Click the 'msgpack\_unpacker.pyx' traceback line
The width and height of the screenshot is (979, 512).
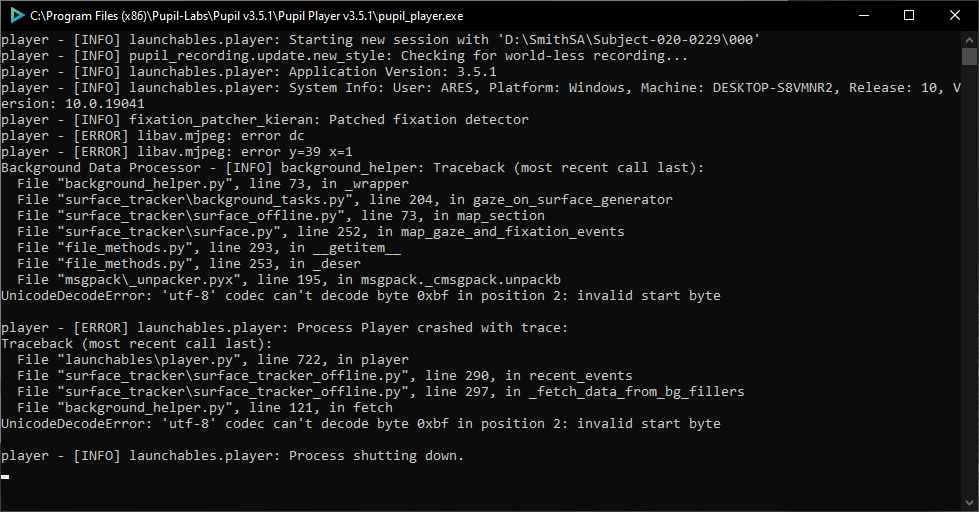click(288, 280)
